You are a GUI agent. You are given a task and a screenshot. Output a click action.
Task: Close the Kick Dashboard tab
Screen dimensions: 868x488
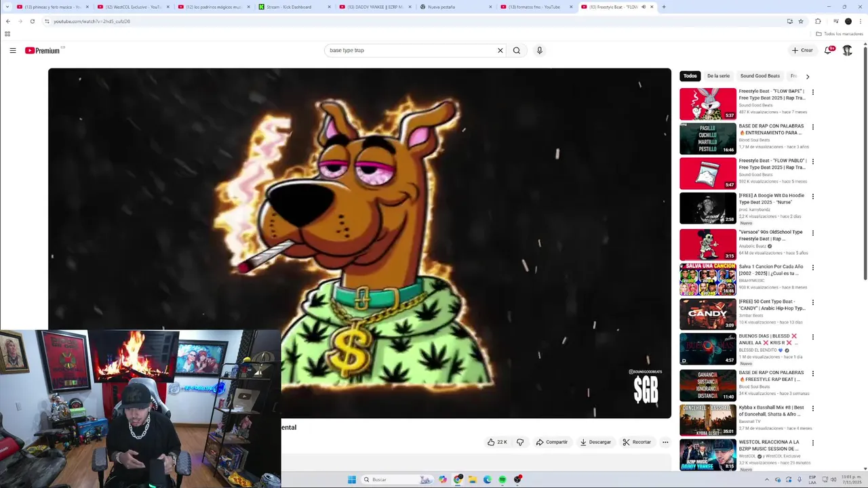coord(330,7)
